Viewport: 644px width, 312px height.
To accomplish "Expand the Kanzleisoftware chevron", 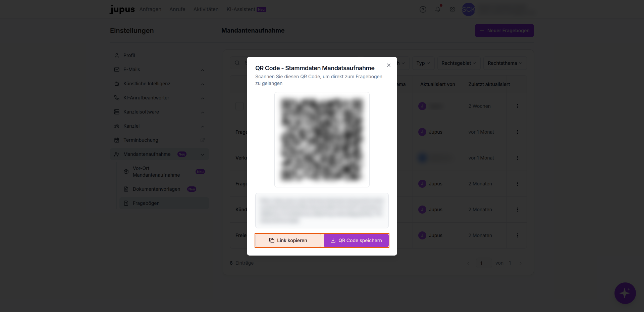I will 203,112.
